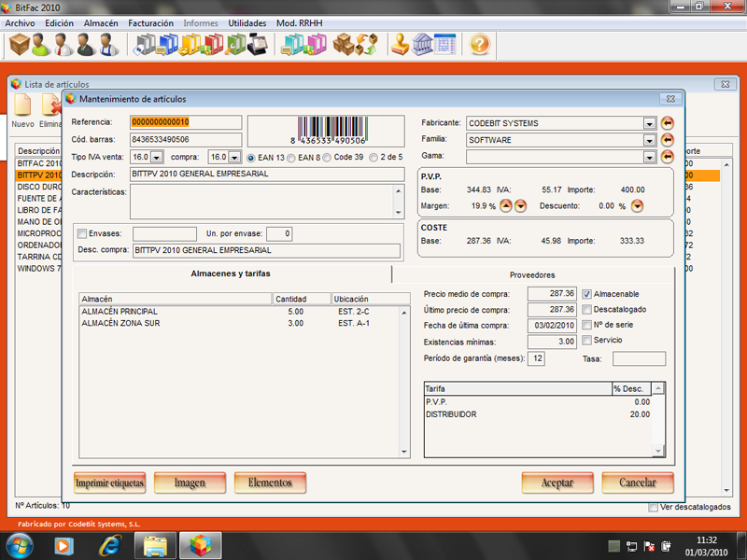Image resolution: width=747 pixels, height=560 pixels.
Task: Check the Descatalogado checkbox
Action: tap(587, 310)
